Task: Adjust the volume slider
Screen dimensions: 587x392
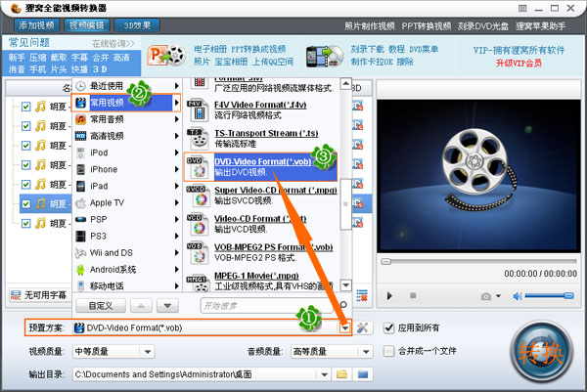Action: (549, 296)
